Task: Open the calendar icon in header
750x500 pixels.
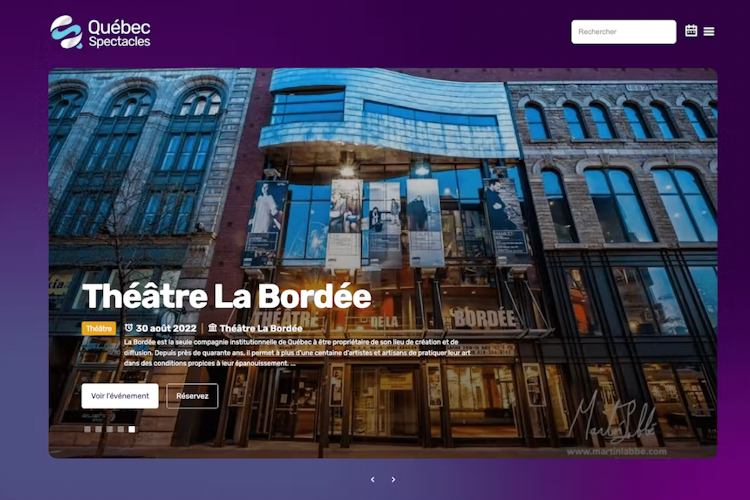Action: 691,31
